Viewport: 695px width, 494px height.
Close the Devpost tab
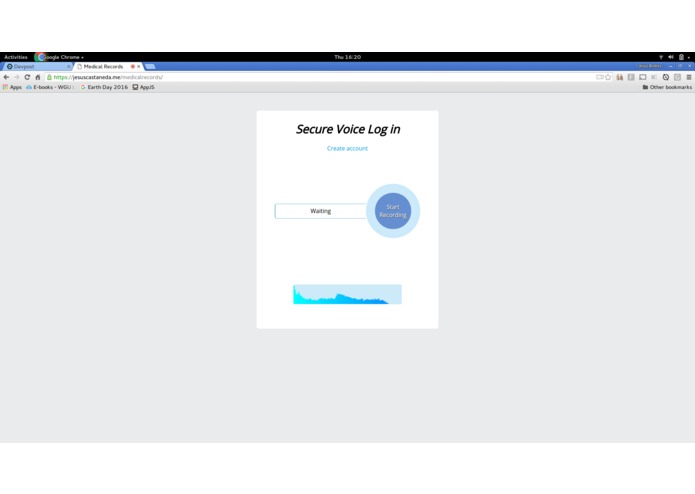(69, 66)
